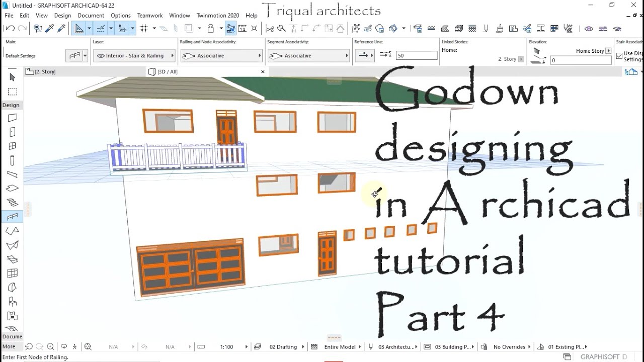Click the Zoom In magnifier in the bottom bar
Image resolution: width=644 pixels, height=362 pixels.
tap(51, 347)
